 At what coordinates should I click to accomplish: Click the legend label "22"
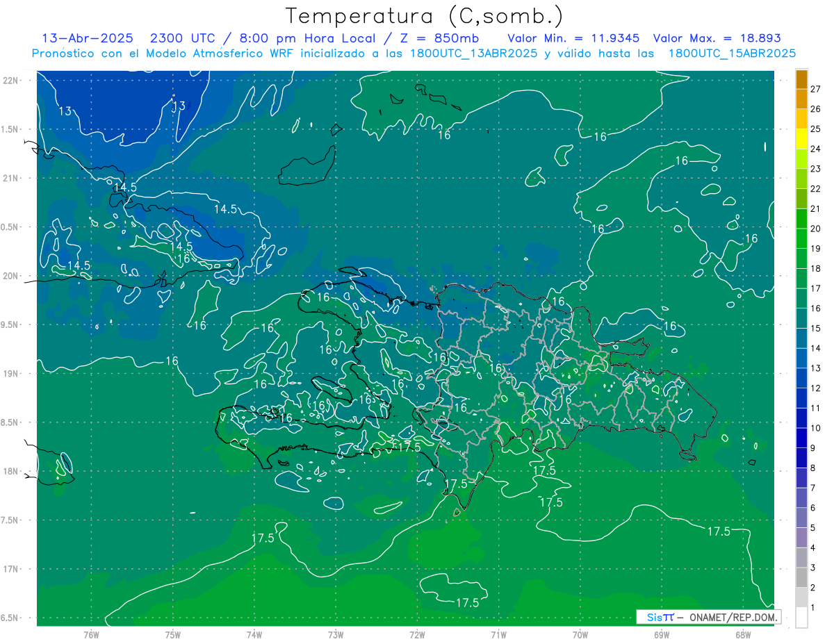(x=815, y=188)
